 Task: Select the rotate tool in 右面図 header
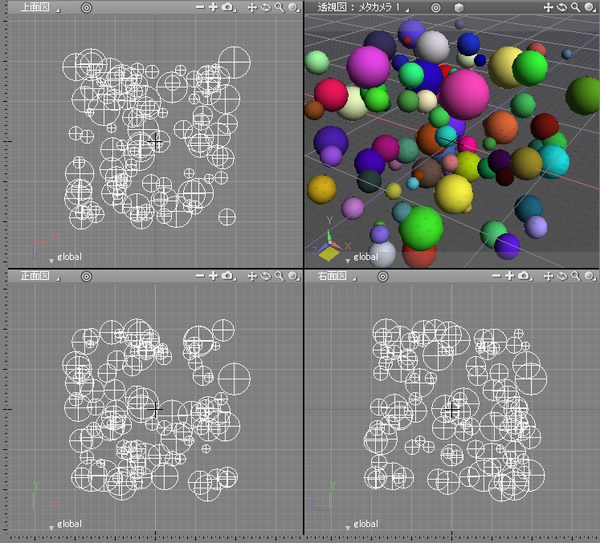click(x=562, y=276)
